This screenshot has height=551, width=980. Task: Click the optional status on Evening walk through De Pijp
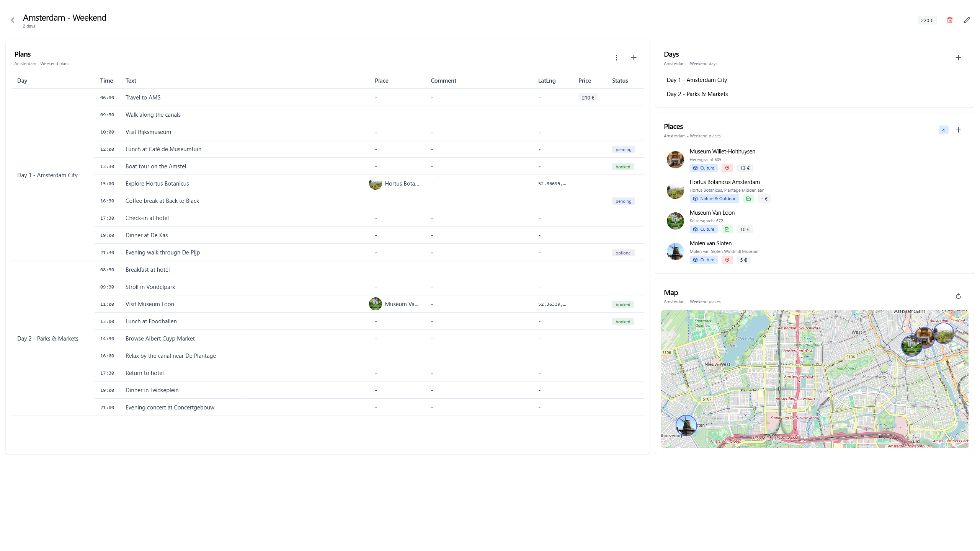coord(623,253)
